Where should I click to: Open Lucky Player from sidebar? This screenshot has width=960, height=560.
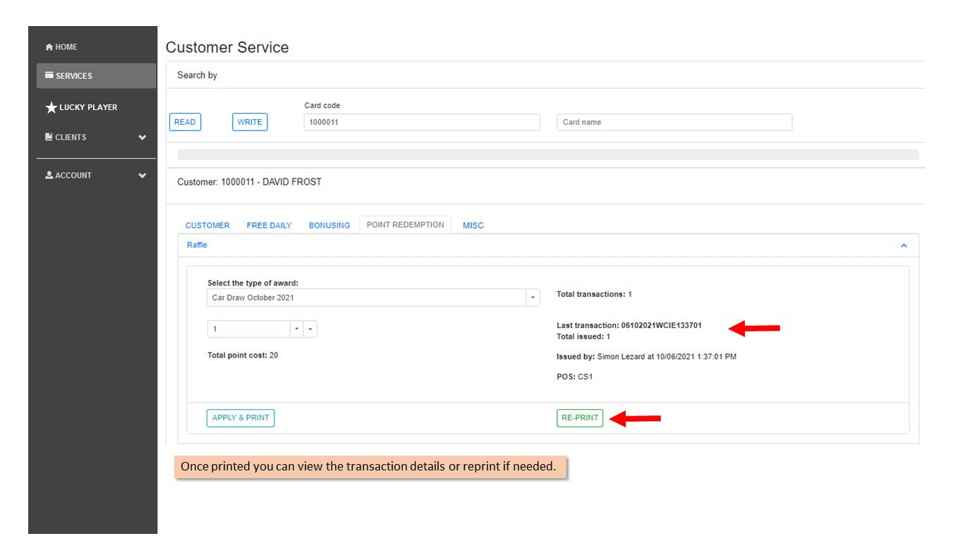(81, 107)
